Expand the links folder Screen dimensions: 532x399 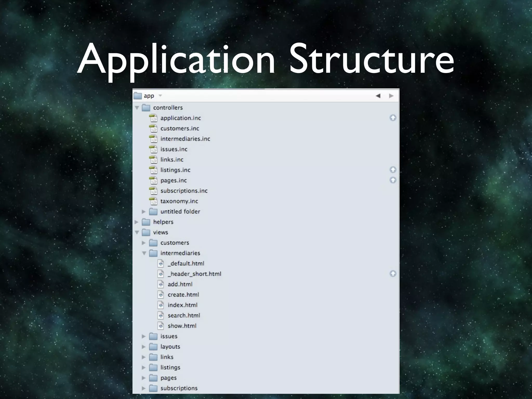pyautogui.click(x=144, y=357)
